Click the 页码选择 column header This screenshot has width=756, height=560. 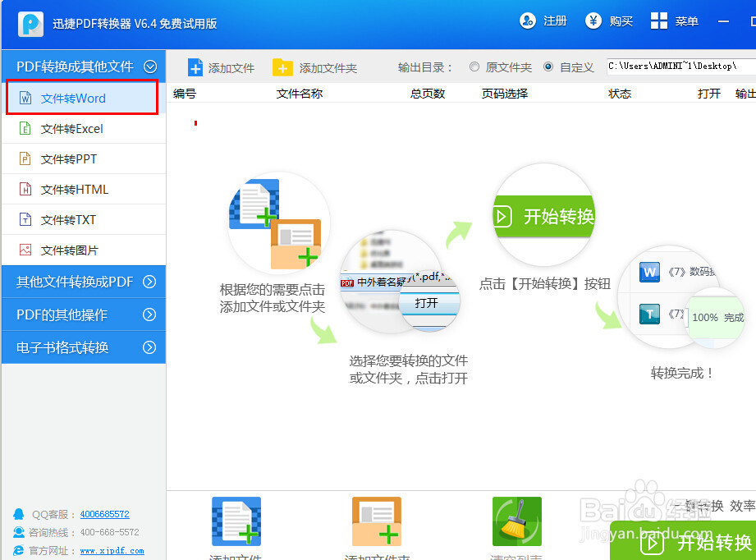coord(504,94)
